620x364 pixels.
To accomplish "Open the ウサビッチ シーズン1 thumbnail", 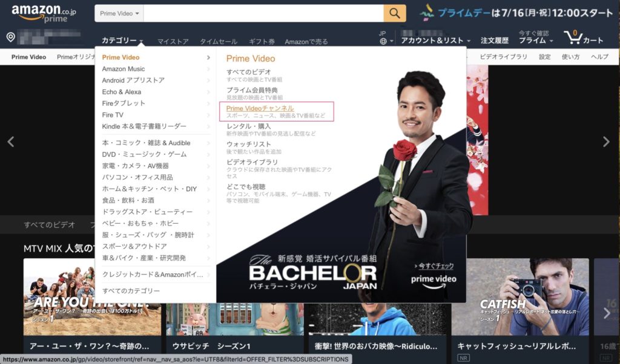I will click(235, 319).
